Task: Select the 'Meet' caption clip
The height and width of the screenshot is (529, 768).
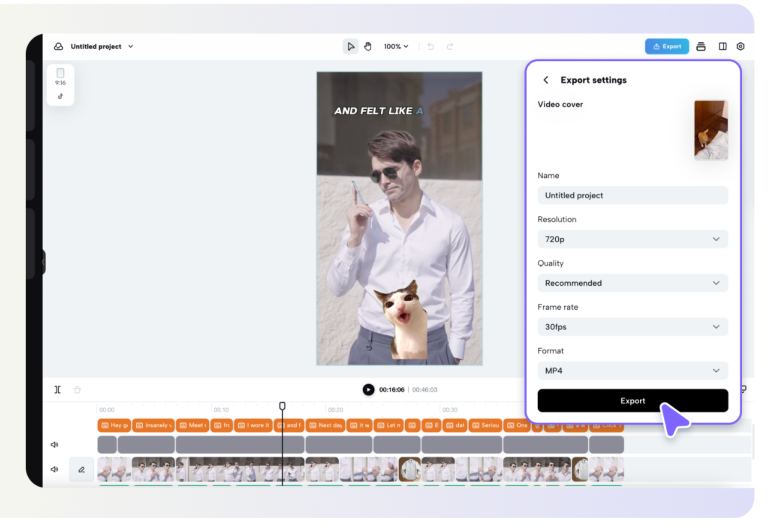Action: (192, 425)
